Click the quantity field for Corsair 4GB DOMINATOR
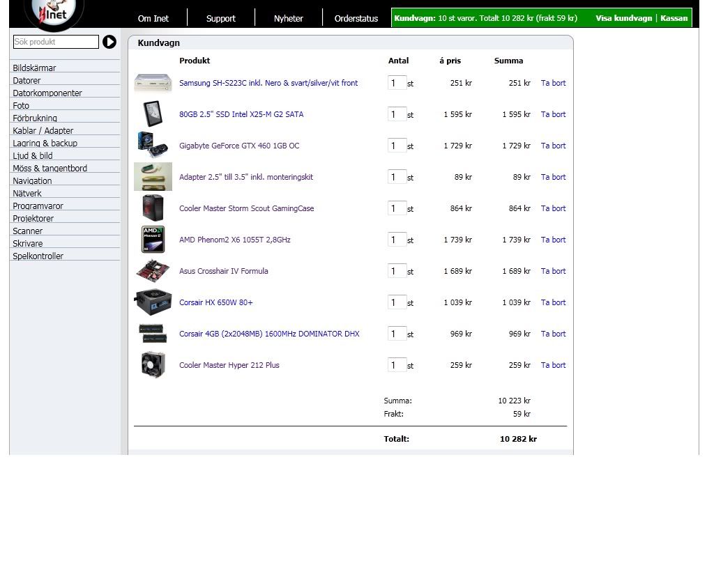The height and width of the screenshot is (588, 707). [396, 334]
